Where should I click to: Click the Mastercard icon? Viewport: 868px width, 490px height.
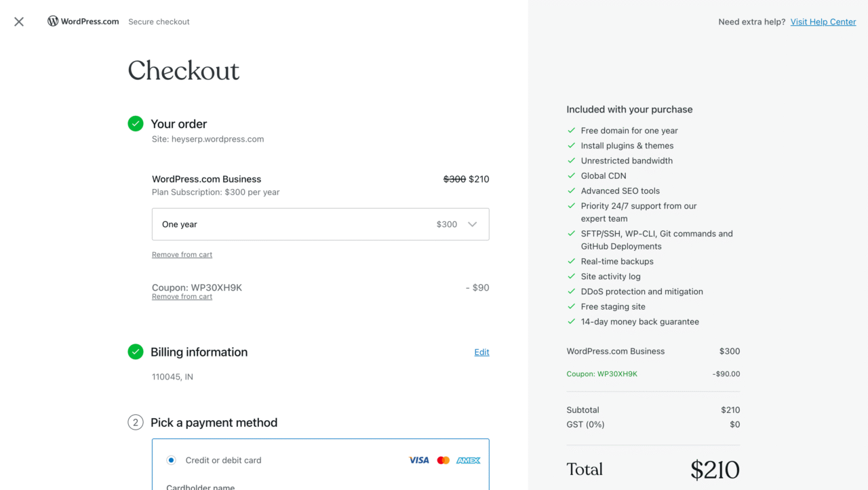coord(443,460)
